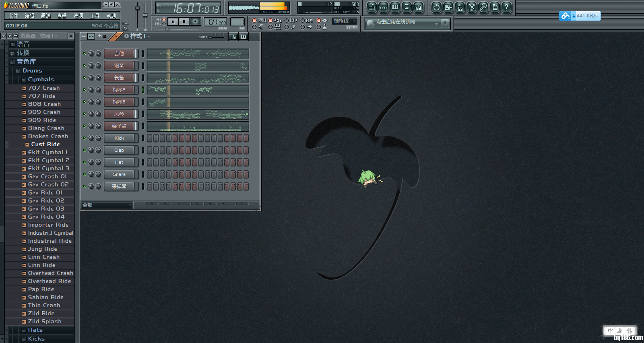644x343 pixels.
Task: Click the record button in transport
Action: pyautogui.click(x=195, y=22)
